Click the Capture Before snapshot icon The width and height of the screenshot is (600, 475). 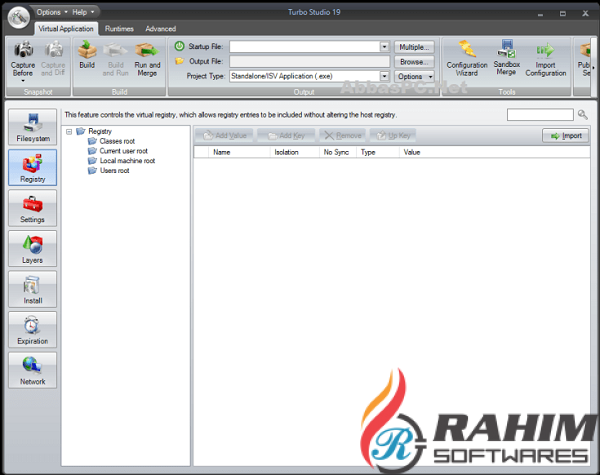tap(23, 50)
